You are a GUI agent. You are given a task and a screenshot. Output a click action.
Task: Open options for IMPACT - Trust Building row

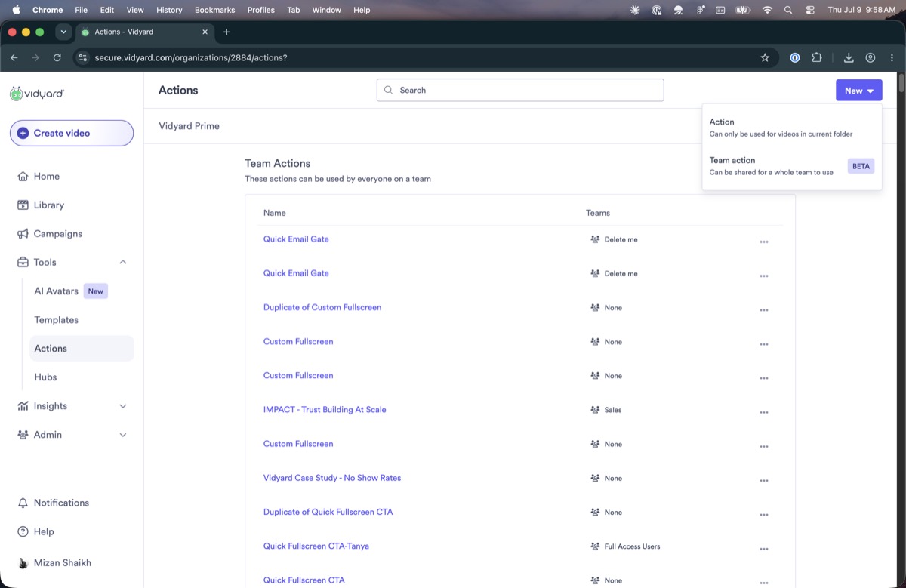click(764, 412)
